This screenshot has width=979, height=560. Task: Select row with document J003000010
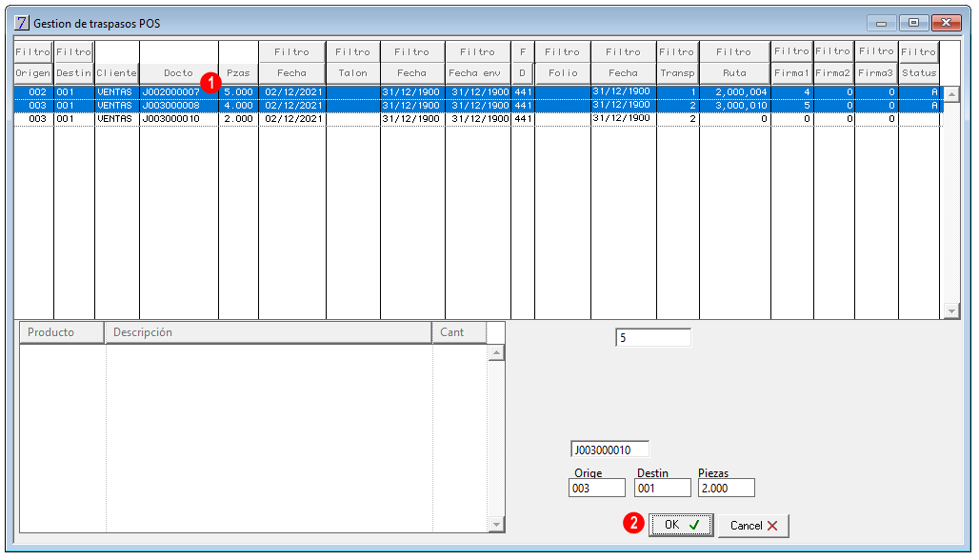(477, 119)
